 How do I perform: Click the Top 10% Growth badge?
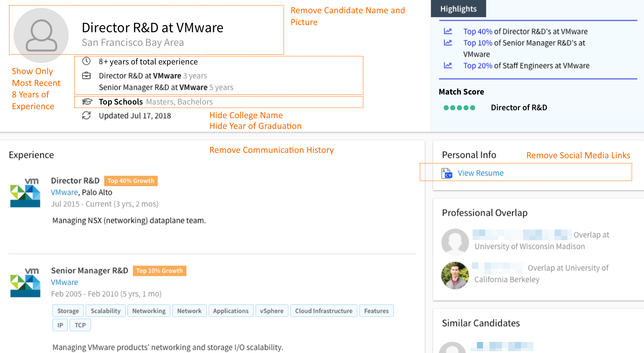click(x=160, y=271)
